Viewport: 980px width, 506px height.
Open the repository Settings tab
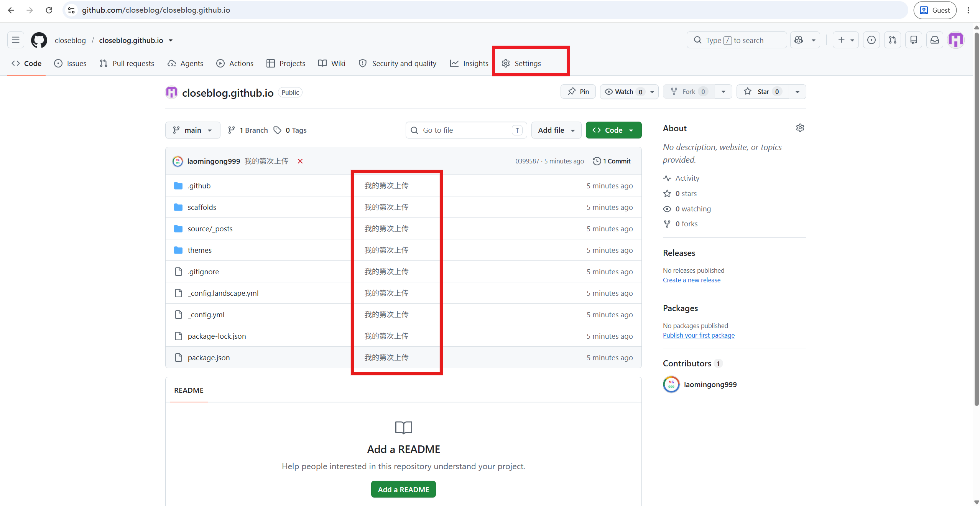[x=521, y=63]
